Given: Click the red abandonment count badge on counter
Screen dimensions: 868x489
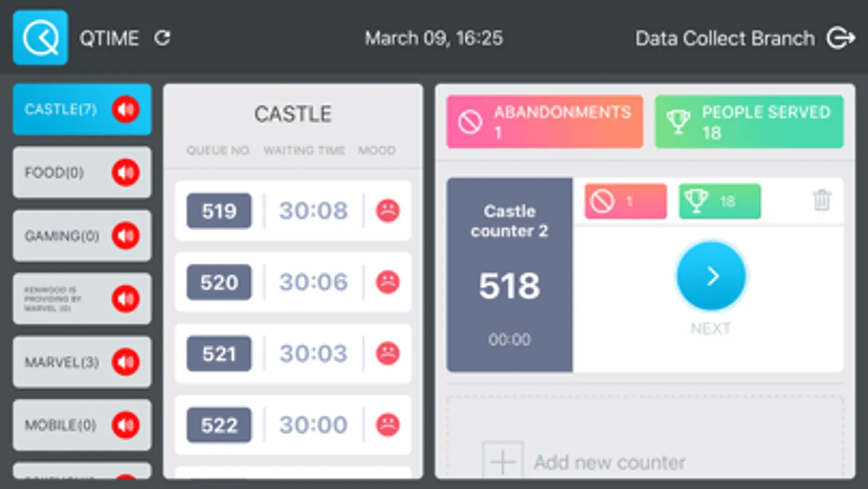Looking at the screenshot, I should tap(625, 202).
